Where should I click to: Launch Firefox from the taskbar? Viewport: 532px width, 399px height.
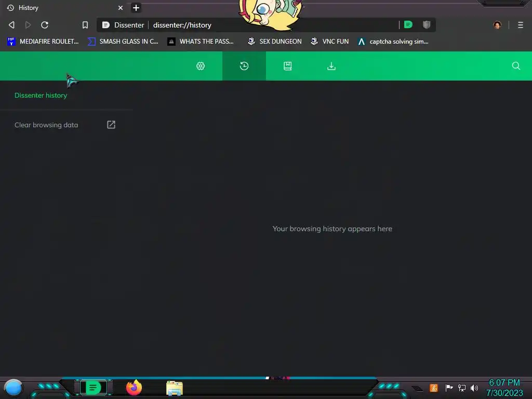(134, 388)
